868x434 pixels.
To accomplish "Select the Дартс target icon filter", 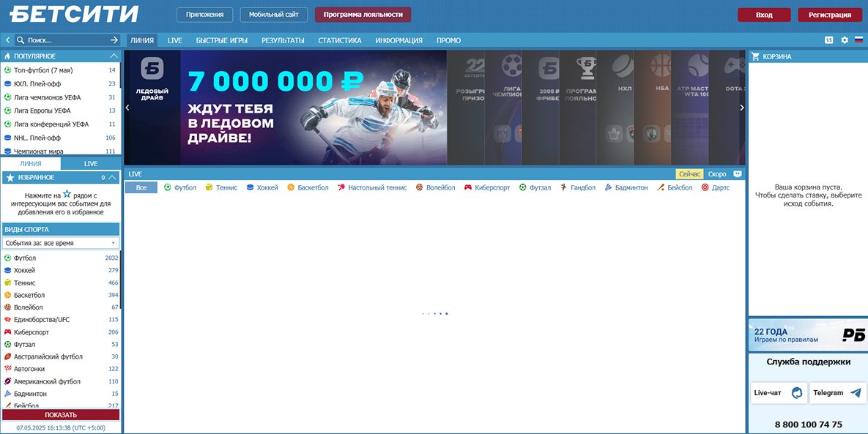I will point(705,187).
